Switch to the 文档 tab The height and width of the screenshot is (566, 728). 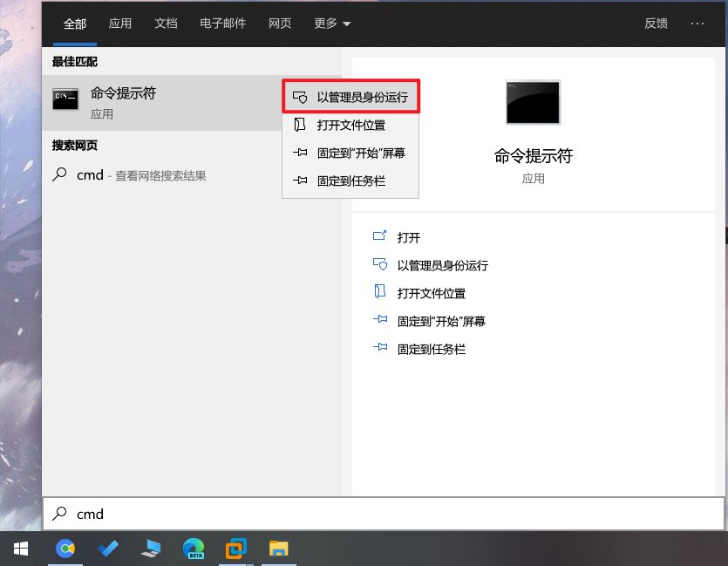(166, 24)
